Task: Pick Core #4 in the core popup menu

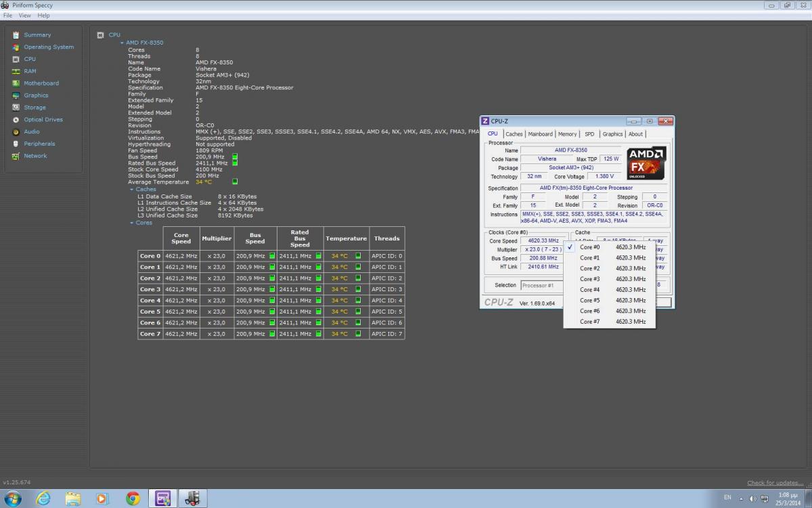Action: pos(610,290)
